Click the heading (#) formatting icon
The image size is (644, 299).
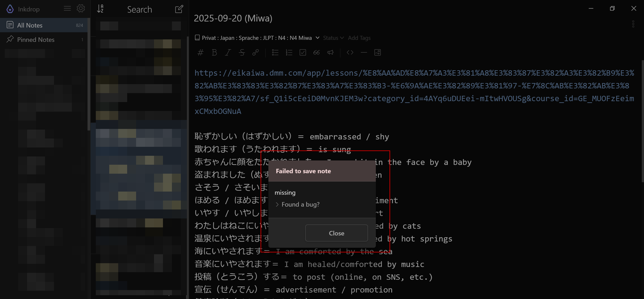[x=200, y=53]
